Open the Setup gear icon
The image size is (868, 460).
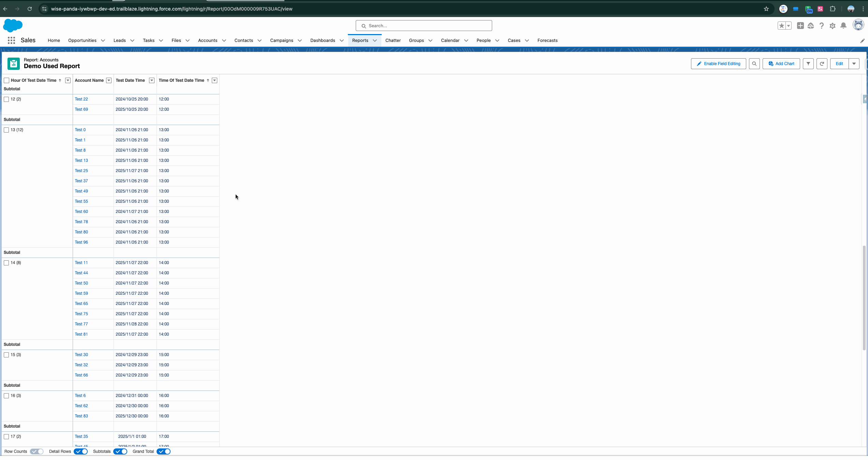[833, 26]
